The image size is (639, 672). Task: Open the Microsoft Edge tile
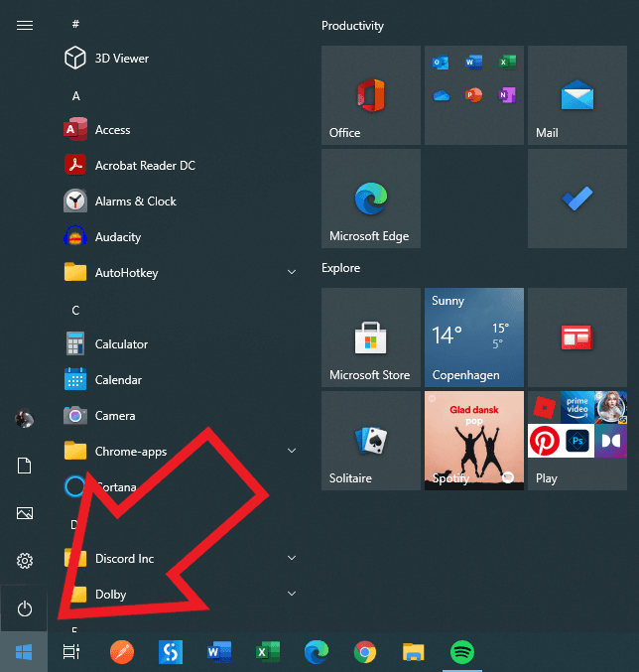[371, 199]
